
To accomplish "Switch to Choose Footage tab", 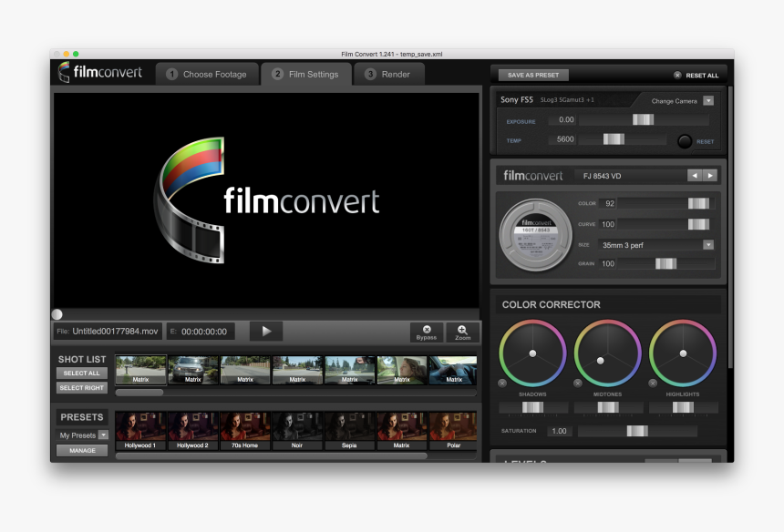I will pyautogui.click(x=207, y=74).
